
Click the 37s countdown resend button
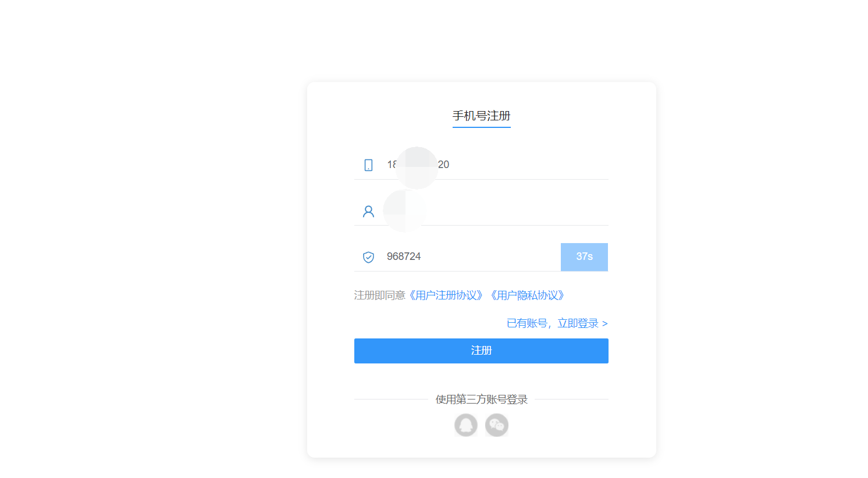click(584, 257)
